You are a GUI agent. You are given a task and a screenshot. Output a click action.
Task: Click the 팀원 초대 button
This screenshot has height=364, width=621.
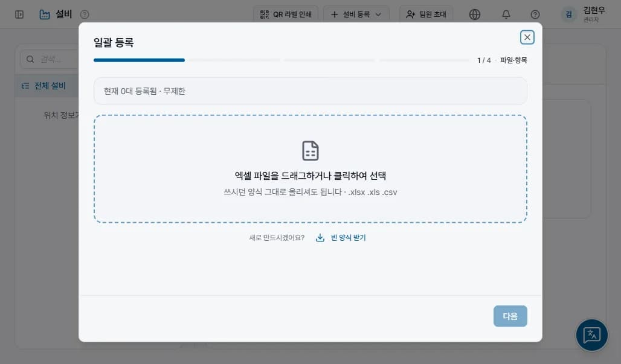tap(426, 14)
